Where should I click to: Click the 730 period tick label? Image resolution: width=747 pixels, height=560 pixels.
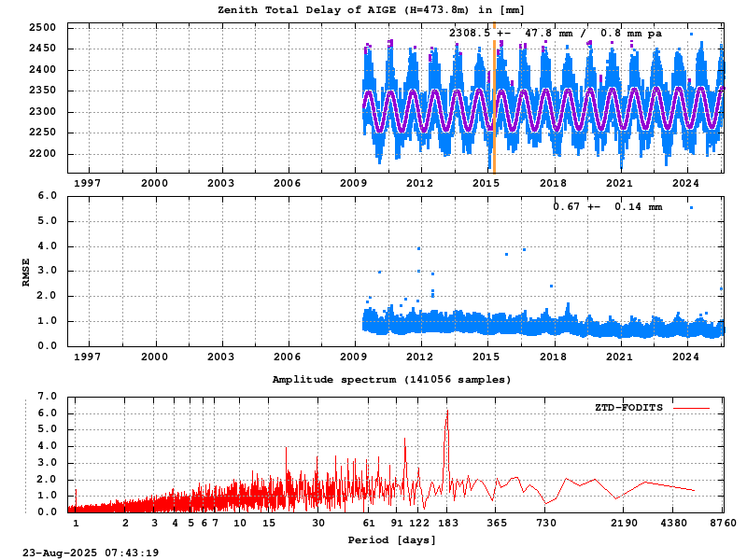[546, 524]
